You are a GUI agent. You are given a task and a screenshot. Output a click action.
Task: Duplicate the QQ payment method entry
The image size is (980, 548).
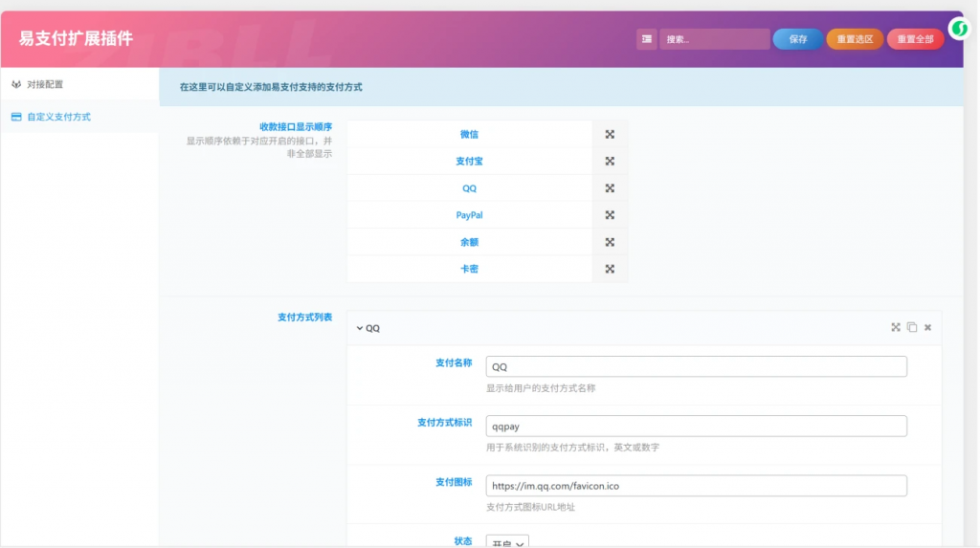click(912, 327)
